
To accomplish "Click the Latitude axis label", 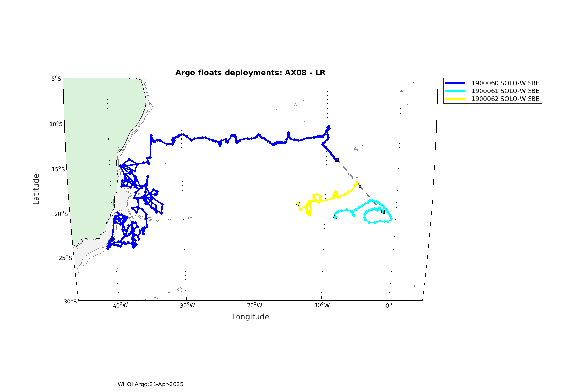I will coord(36,189).
